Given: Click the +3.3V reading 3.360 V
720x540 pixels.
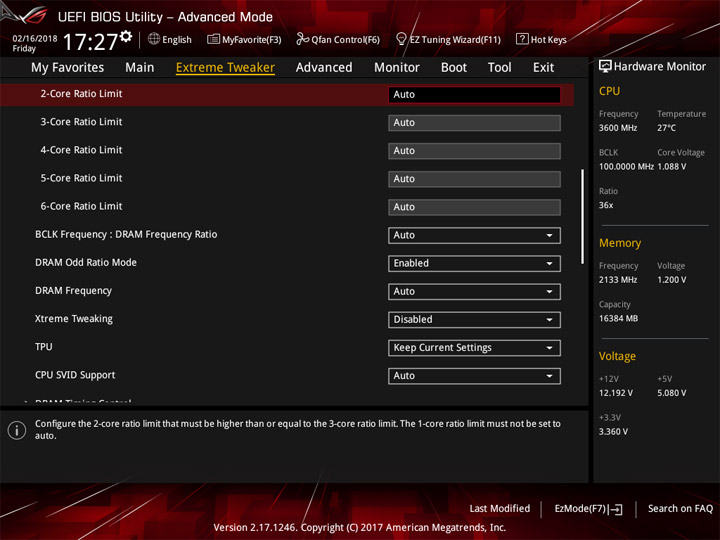Looking at the screenshot, I should [613, 432].
